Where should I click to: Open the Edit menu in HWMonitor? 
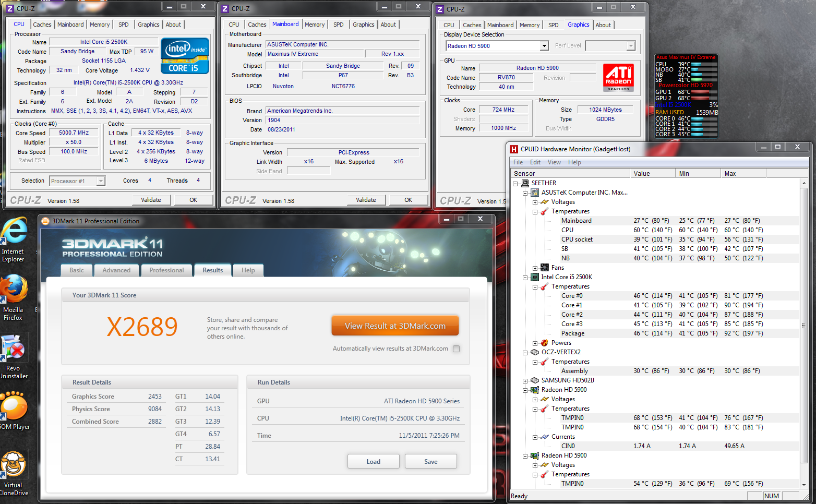click(x=535, y=162)
